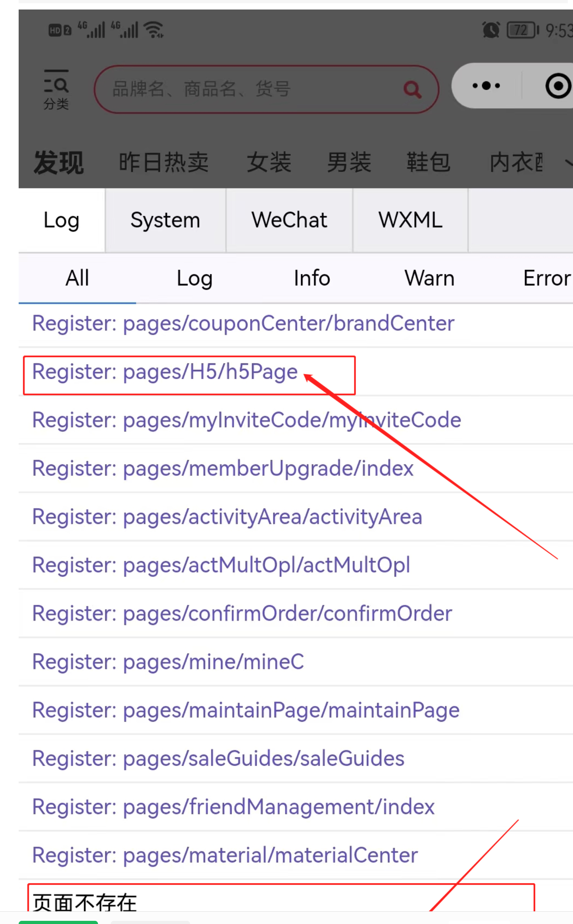Switch to the WeChat panel tab
The width and height of the screenshot is (573, 924).
pos(289,220)
